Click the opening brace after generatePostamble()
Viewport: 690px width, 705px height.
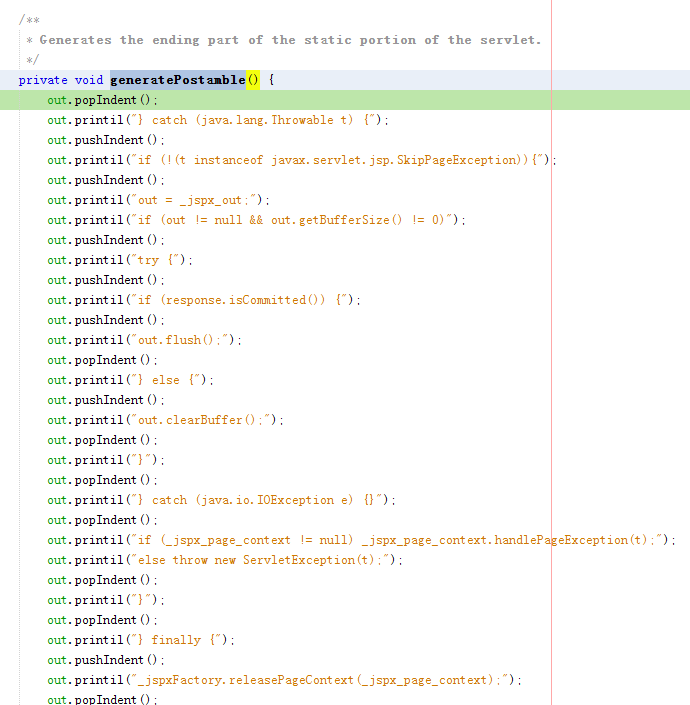272,80
